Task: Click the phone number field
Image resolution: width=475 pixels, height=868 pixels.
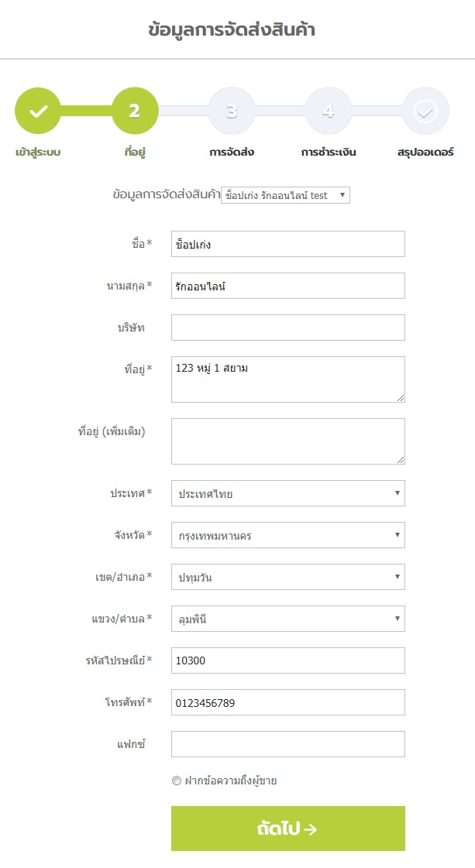Action: [287, 702]
